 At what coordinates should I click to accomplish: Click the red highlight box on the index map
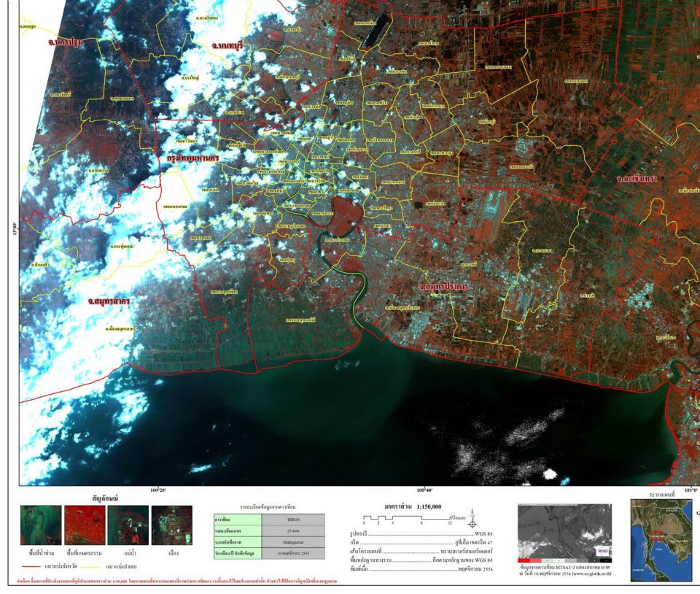656,536
